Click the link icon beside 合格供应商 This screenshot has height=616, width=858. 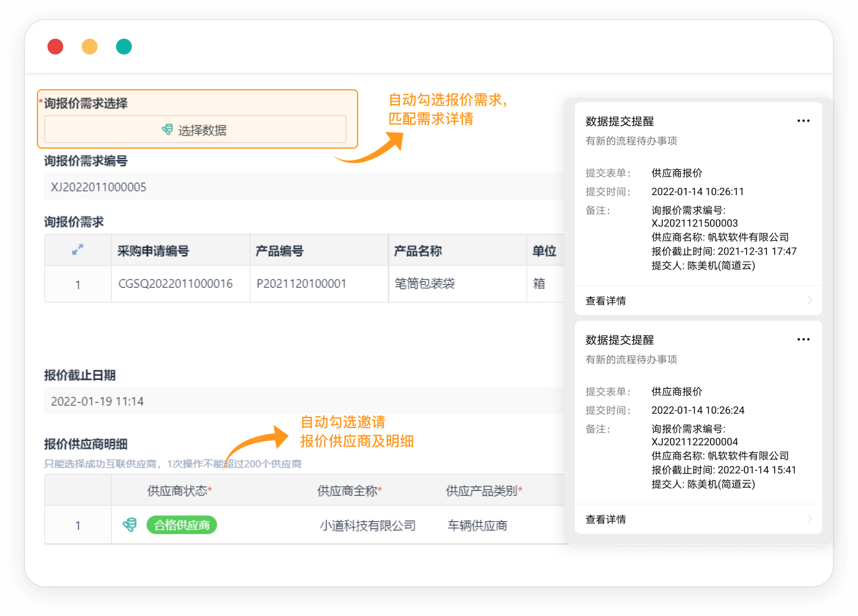click(x=129, y=525)
